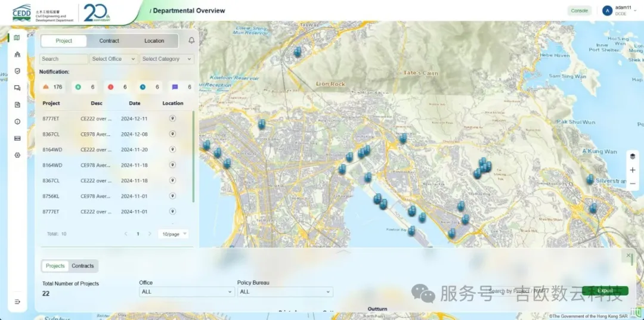This screenshot has height=320, width=644.
Task: Expand the Policy Bureau dropdown
Action: coord(284,292)
